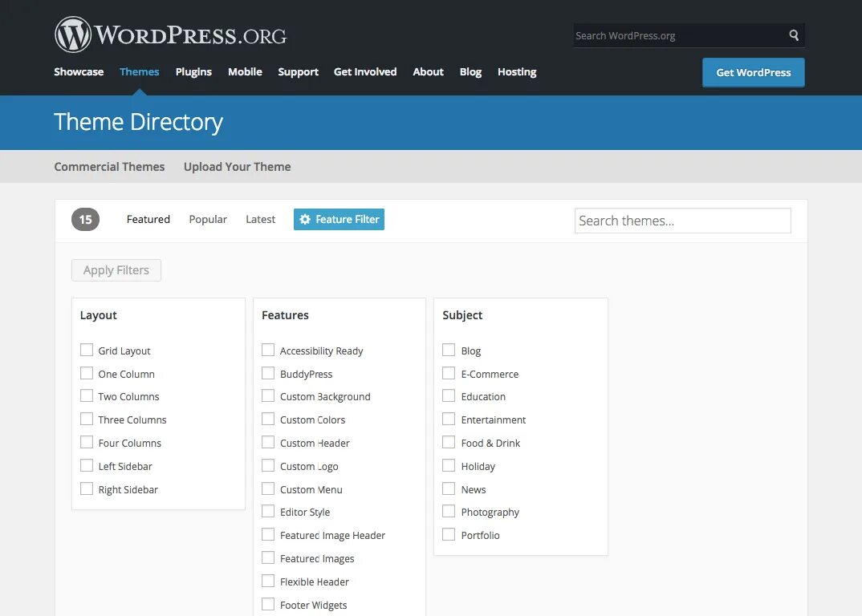Check Featured Image Header option

pos(268,534)
